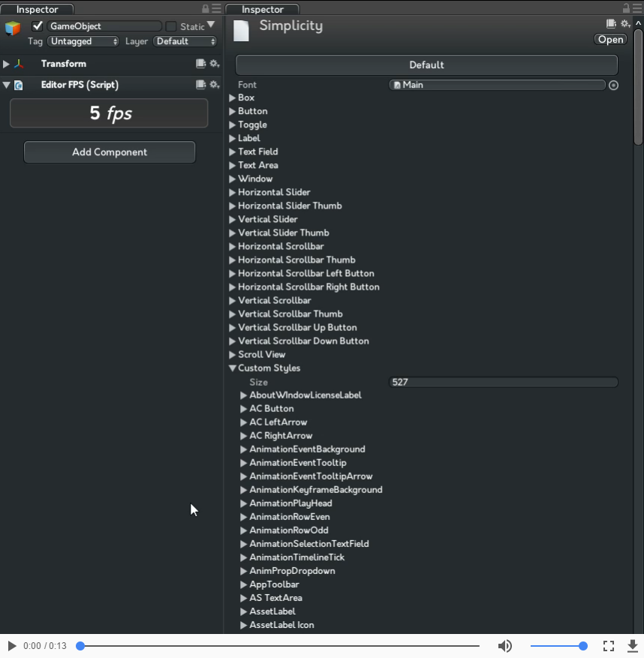
Task: Click the lock icon on the right Inspector
Action: coord(625,6)
